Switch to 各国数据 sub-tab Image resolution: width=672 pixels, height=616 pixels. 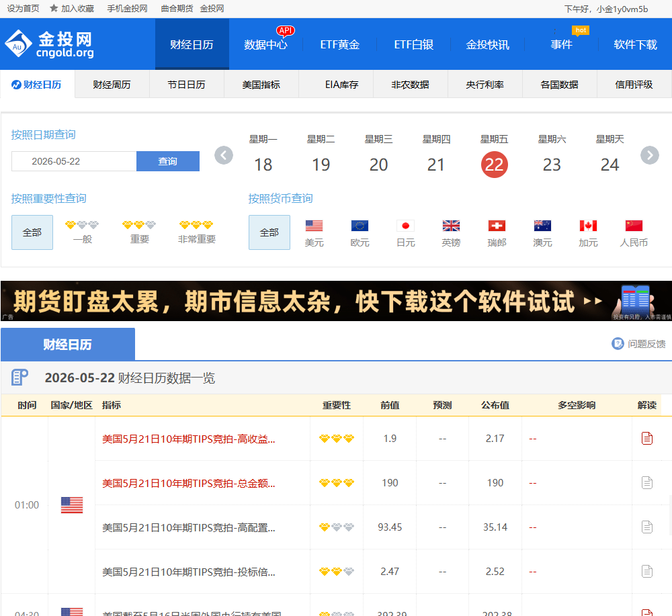click(x=559, y=85)
